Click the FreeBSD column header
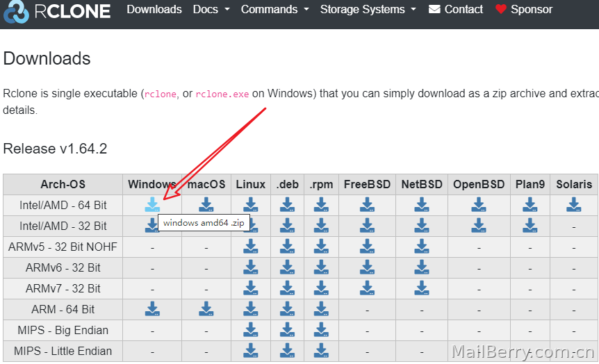This screenshot has width=599, height=364. pos(367,185)
